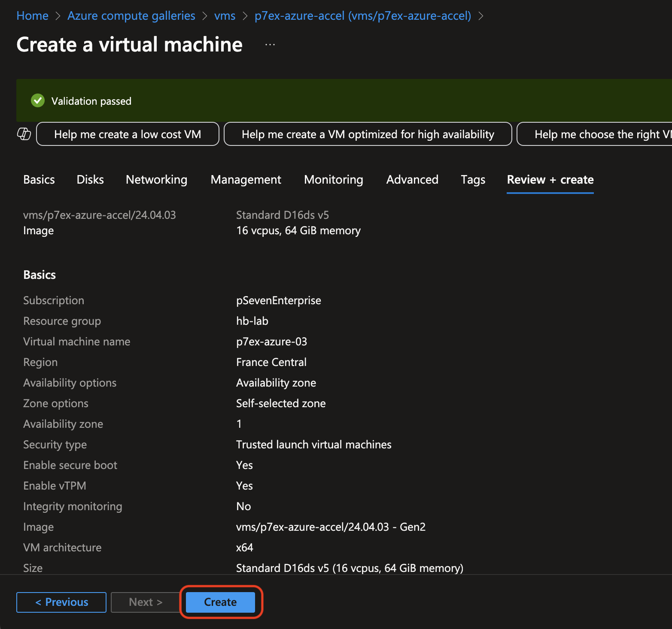Select the Review + create tab
This screenshot has width=672, height=629.
pos(550,179)
